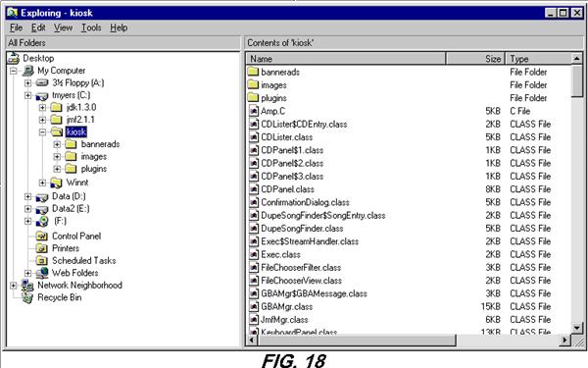Select the Recycle Bin icon
Viewport: 588px width, 368px height.
tap(27, 297)
